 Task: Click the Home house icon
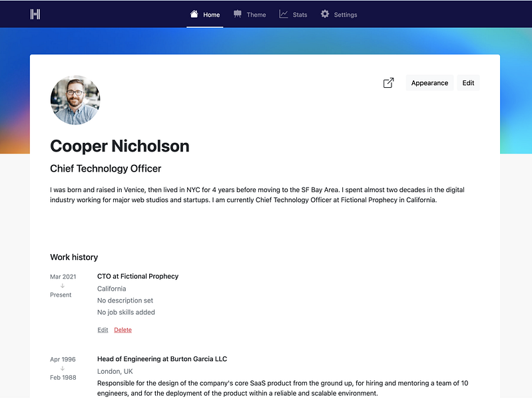pos(194,14)
